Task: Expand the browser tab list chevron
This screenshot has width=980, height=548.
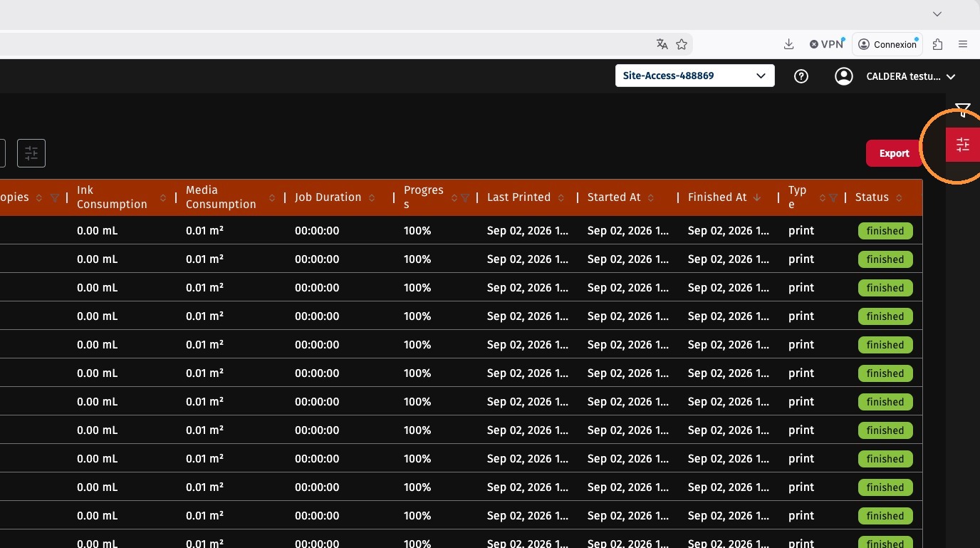Action: (x=937, y=14)
